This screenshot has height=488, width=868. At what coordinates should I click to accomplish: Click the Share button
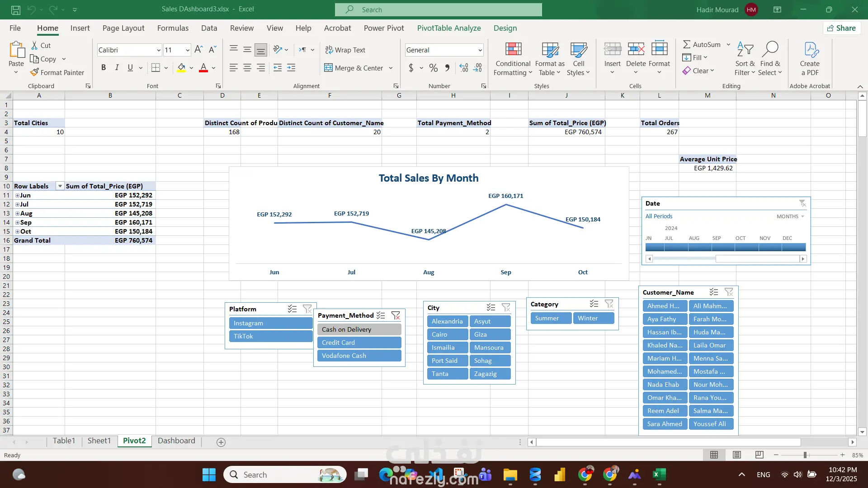pyautogui.click(x=841, y=28)
